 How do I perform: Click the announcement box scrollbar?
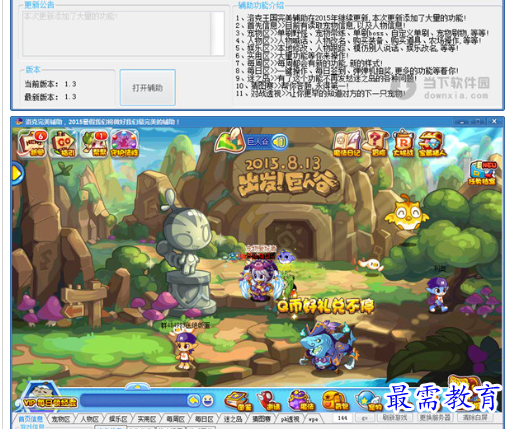click(218, 33)
